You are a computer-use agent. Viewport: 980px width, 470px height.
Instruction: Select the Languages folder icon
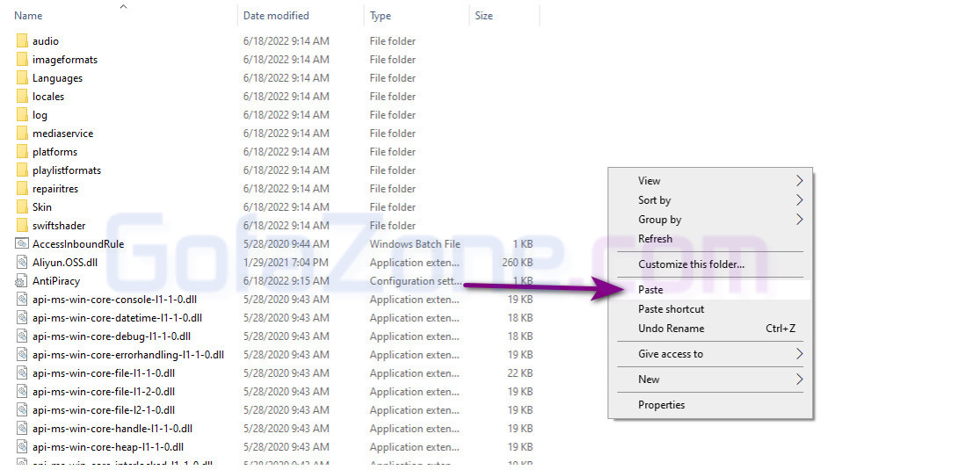point(22,78)
